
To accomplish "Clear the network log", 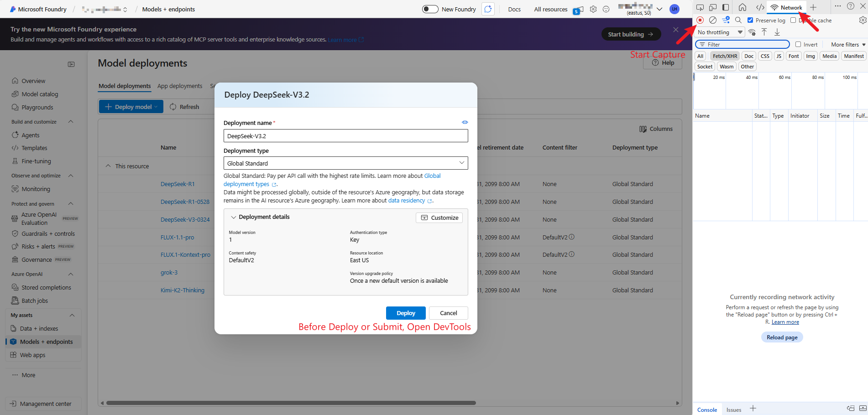I will 713,20.
